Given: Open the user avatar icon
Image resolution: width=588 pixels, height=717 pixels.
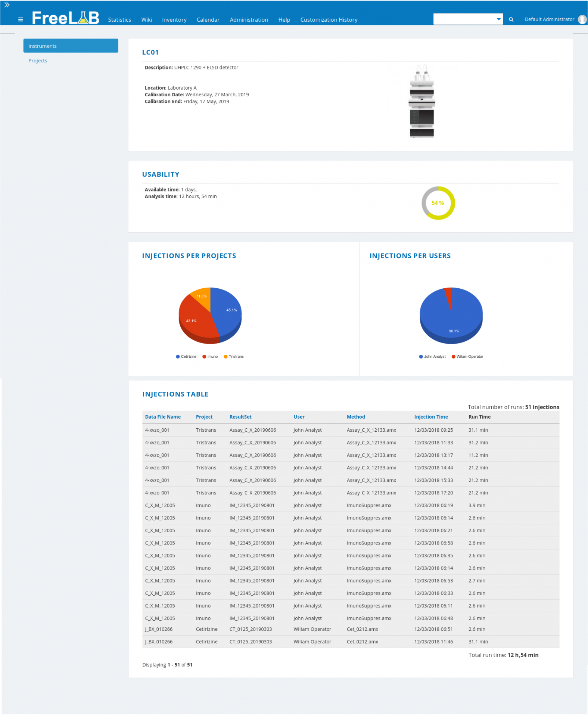Looking at the screenshot, I should click(582, 19).
